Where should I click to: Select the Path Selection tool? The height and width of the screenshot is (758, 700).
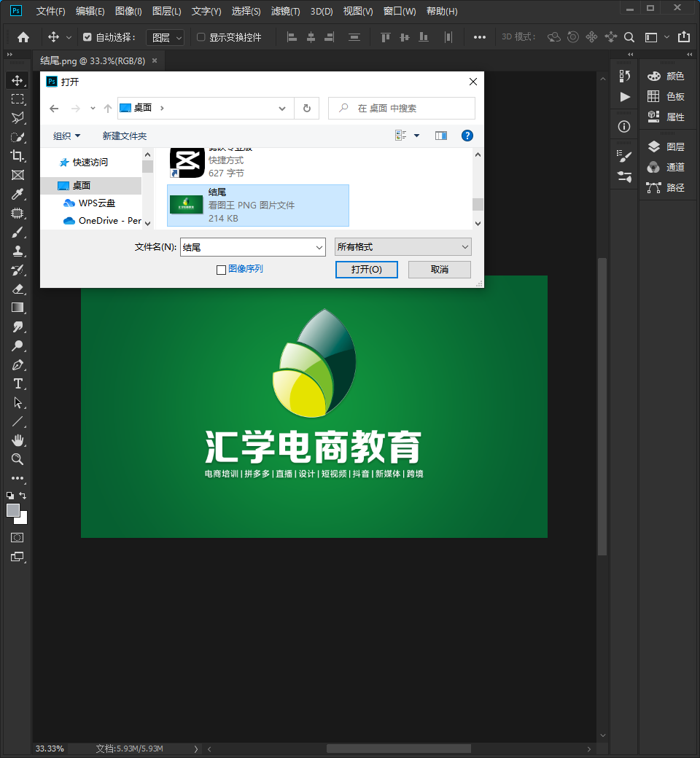(x=17, y=402)
